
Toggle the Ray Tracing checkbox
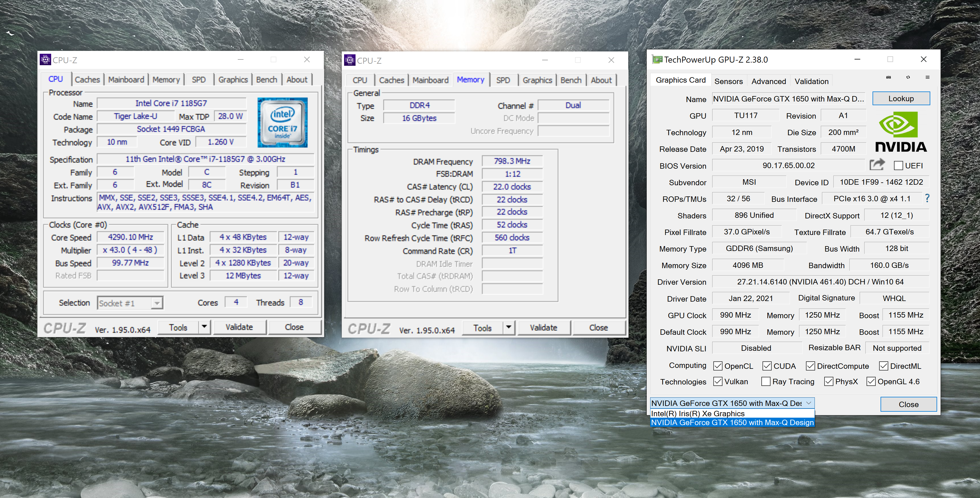(x=766, y=381)
